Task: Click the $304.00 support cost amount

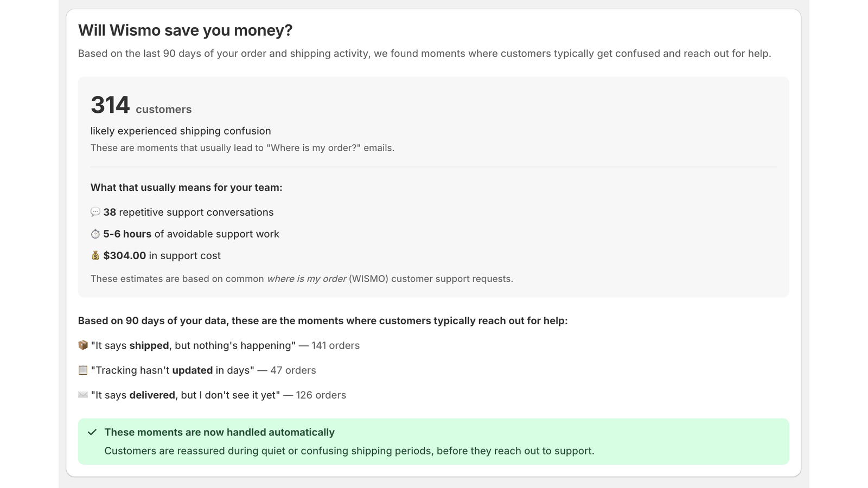Action: tap(124, 255)
